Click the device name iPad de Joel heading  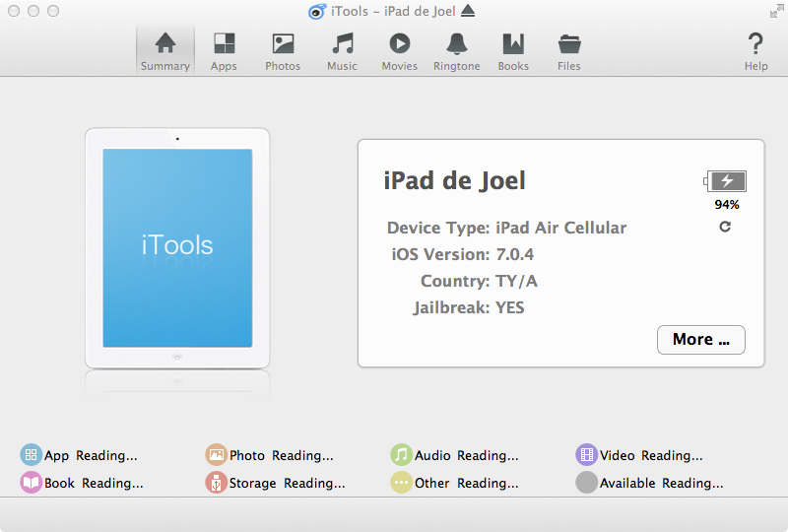pyautogui.click(x=454, y=181)
